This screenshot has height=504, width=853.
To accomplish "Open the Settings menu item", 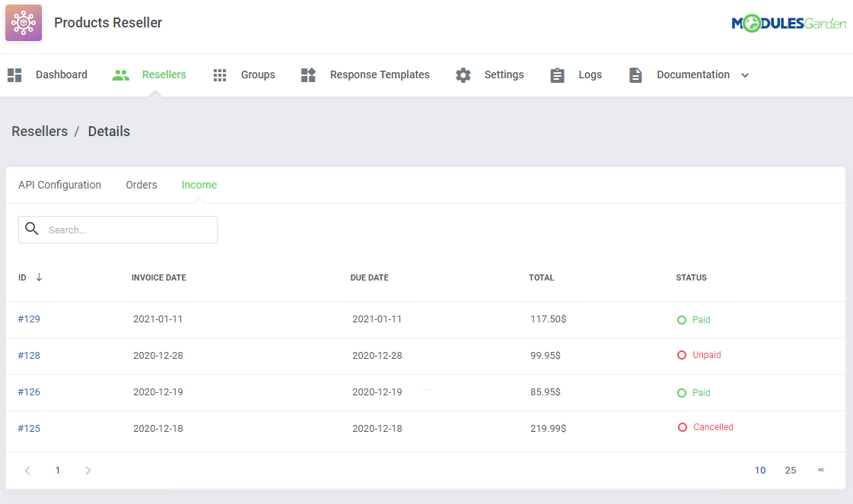I will point(504,74).
